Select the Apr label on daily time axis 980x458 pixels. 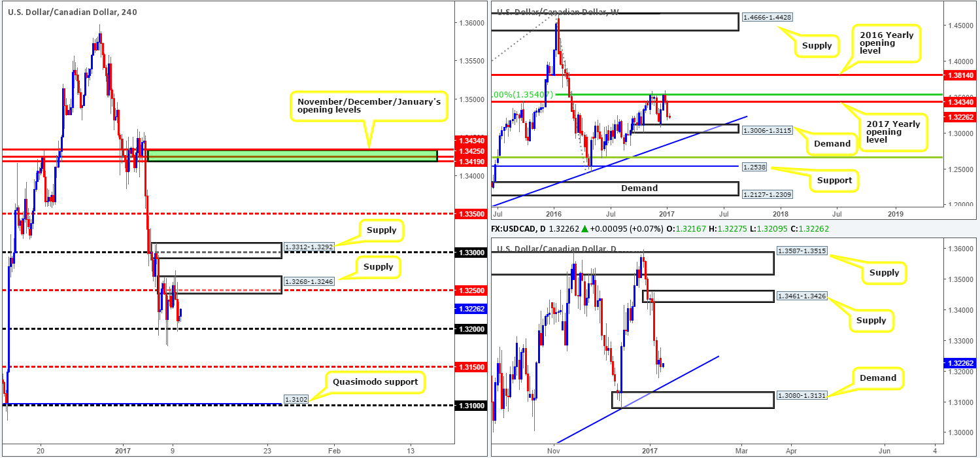click(x=792, y=451)
